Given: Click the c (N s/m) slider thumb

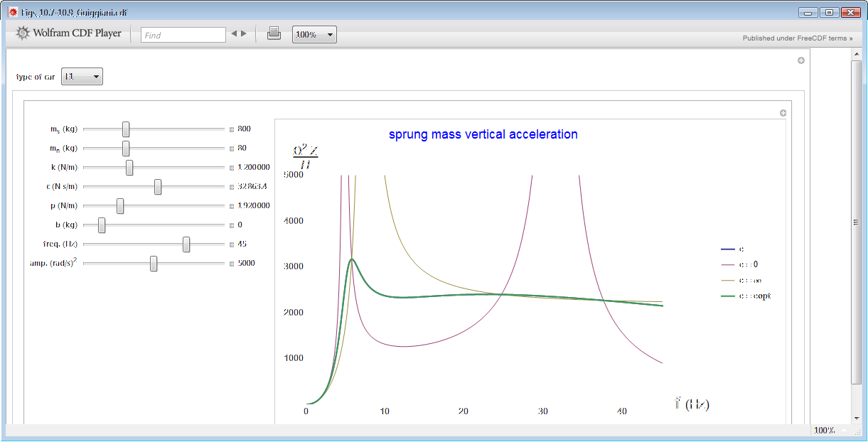Looking at the screenshot, I should click(x=158, y=186).
